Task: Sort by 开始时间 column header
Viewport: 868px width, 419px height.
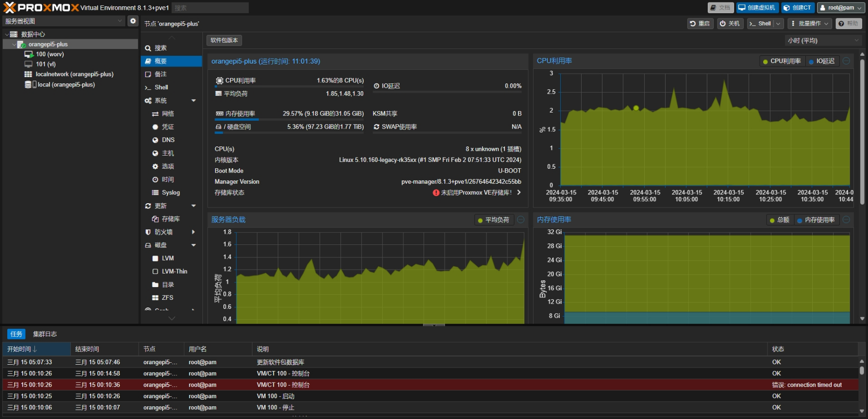Action: point(36,349)
